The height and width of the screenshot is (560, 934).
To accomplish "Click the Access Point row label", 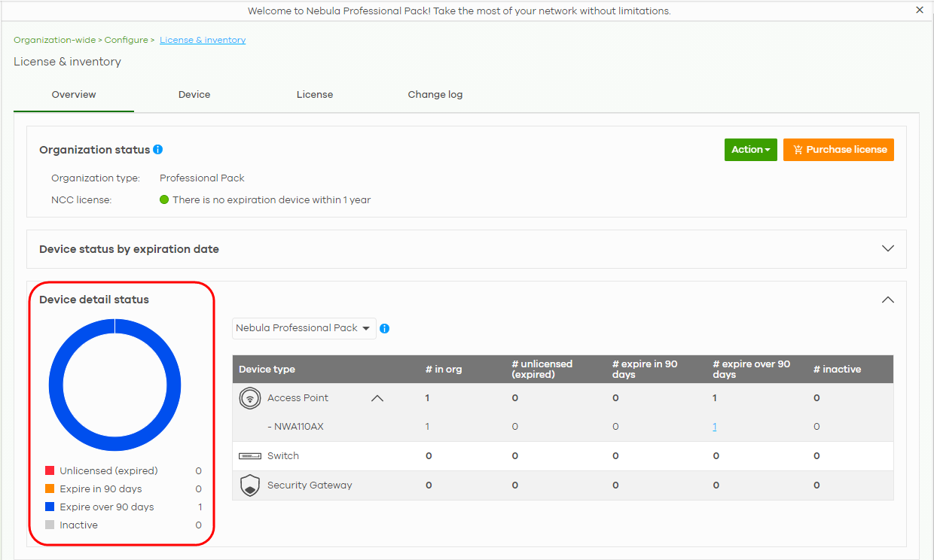I will pos(298,398).
